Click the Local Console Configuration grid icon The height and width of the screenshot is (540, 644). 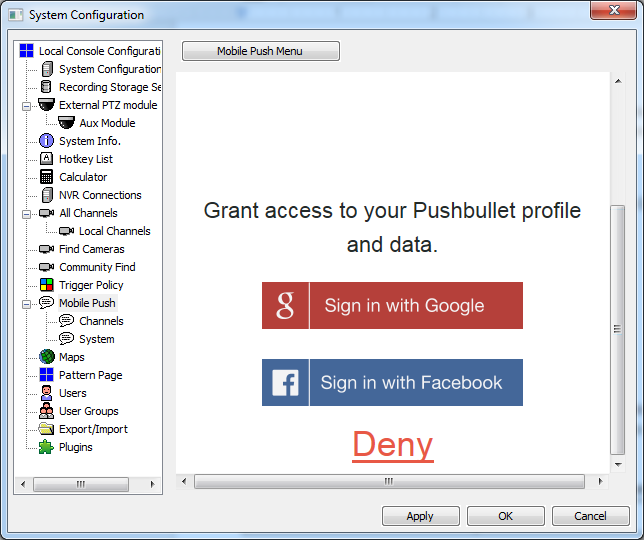coord(27,51)
